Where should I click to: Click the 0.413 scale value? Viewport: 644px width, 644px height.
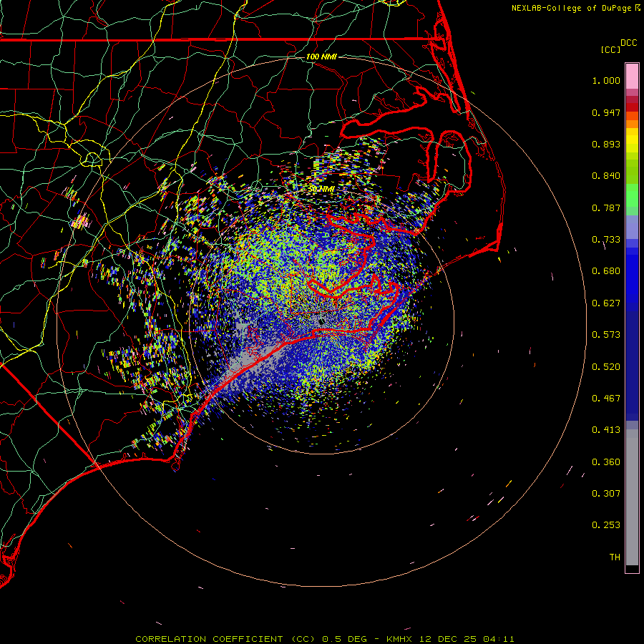click(606, 430)
